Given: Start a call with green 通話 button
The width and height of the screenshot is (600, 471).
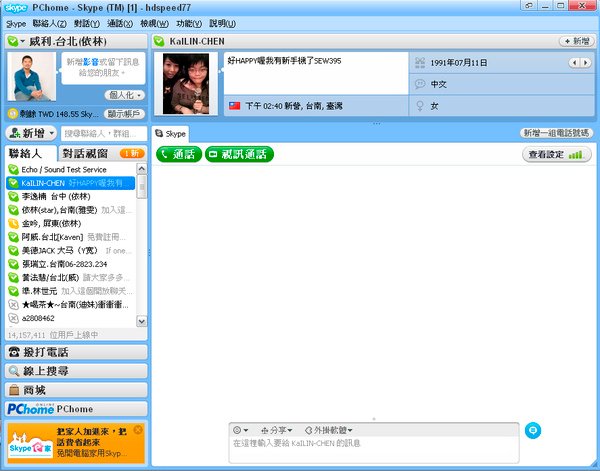Looking at the screenshot, I should [179, 154].
